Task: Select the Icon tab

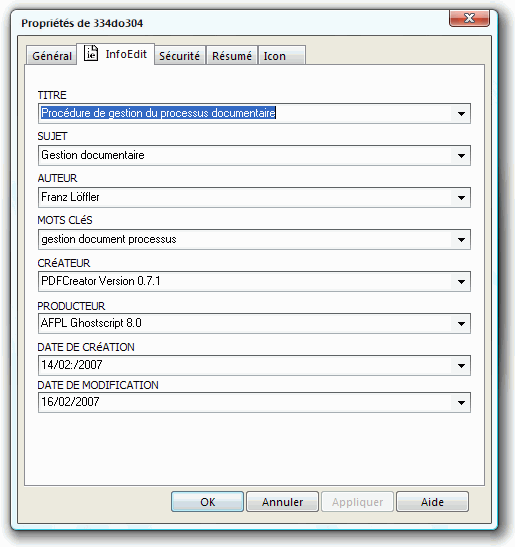Action: (282, 55)
